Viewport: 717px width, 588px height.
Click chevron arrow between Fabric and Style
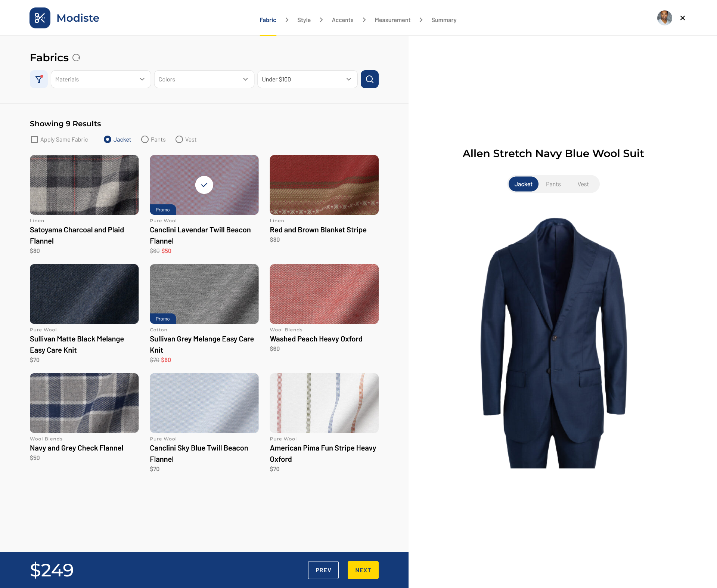click(x=287, y=20)
